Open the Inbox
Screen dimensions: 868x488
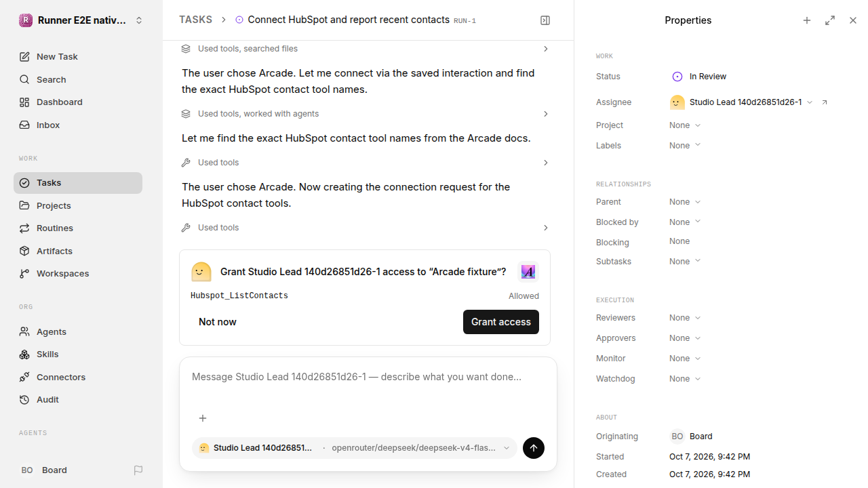(x=78, y=125)
